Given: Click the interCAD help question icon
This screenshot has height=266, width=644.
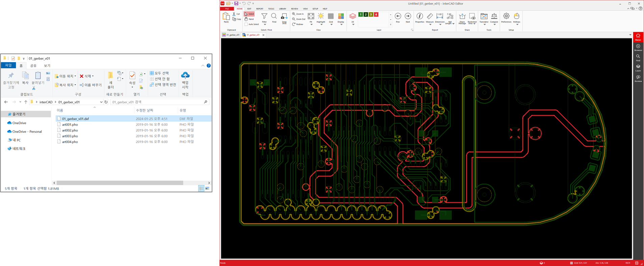Looking at the screenshot, I should (x=641, y=8).
